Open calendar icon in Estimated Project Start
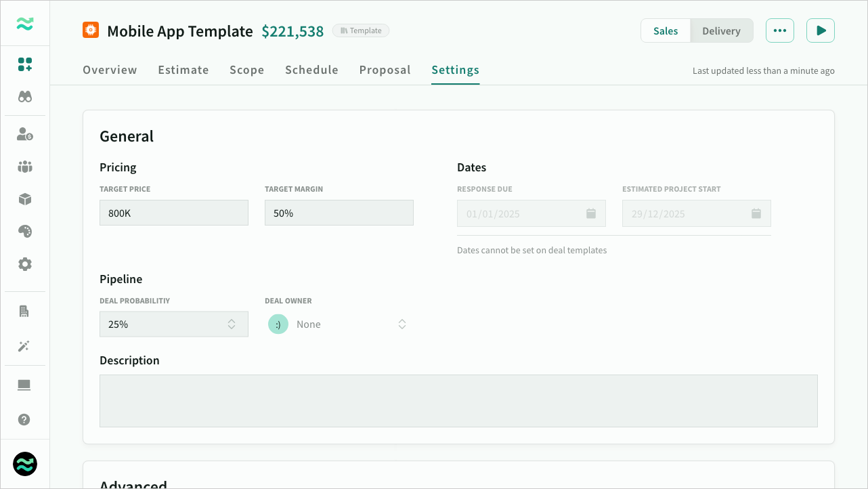The image size is (868, 489). pyautogui.click(x=756, y=213)
